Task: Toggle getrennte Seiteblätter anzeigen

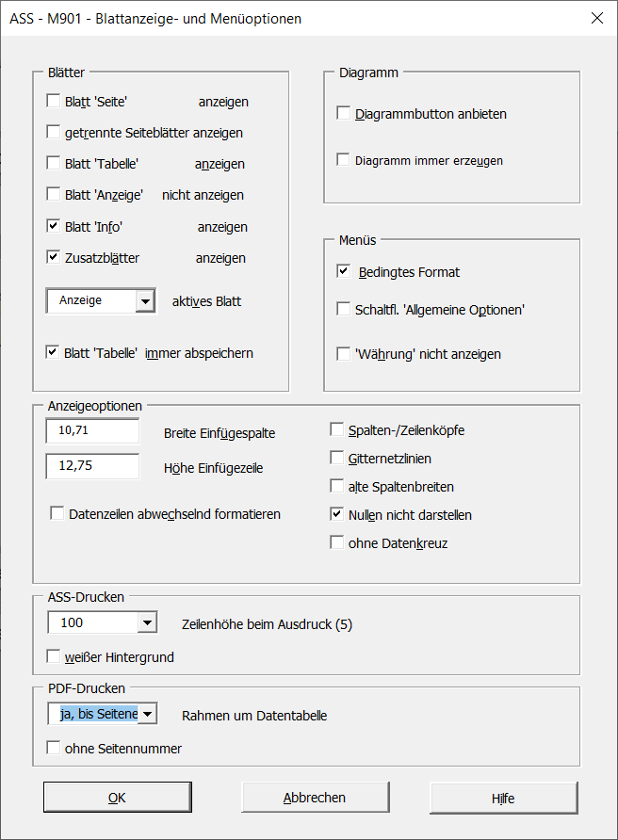Action: [x=54, y=133]
